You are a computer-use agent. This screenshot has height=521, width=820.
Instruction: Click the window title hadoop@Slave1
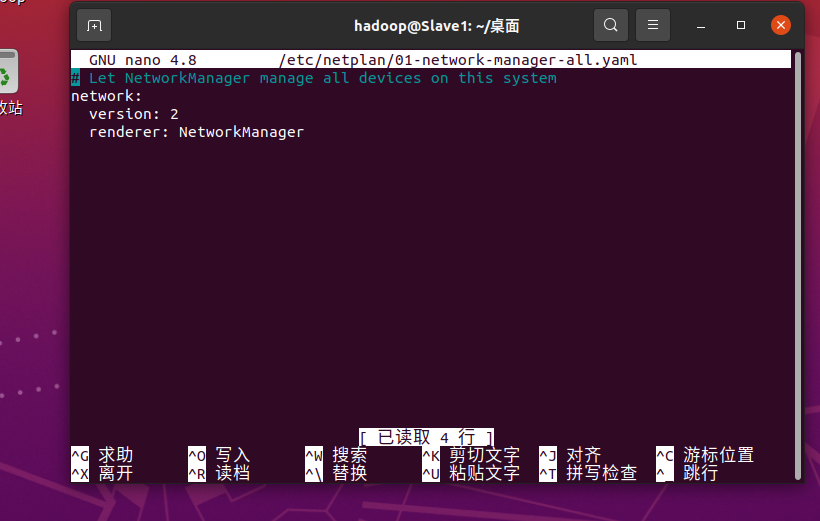437,26
